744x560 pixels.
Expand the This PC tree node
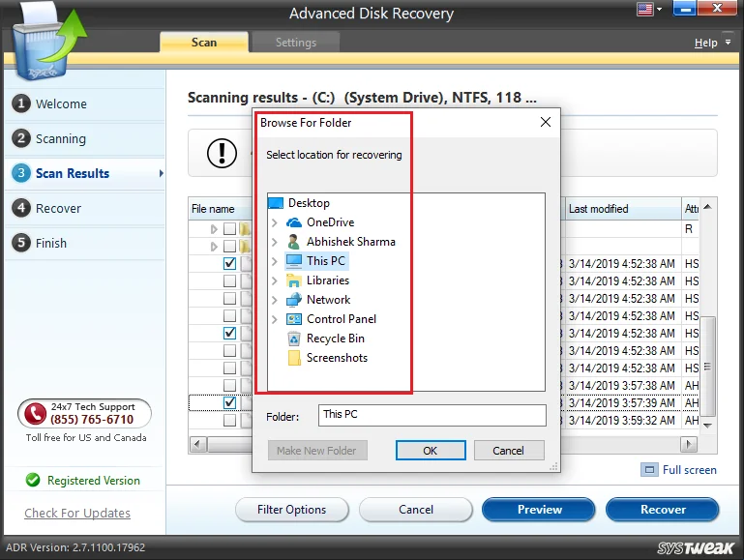(x=275, y=261)
